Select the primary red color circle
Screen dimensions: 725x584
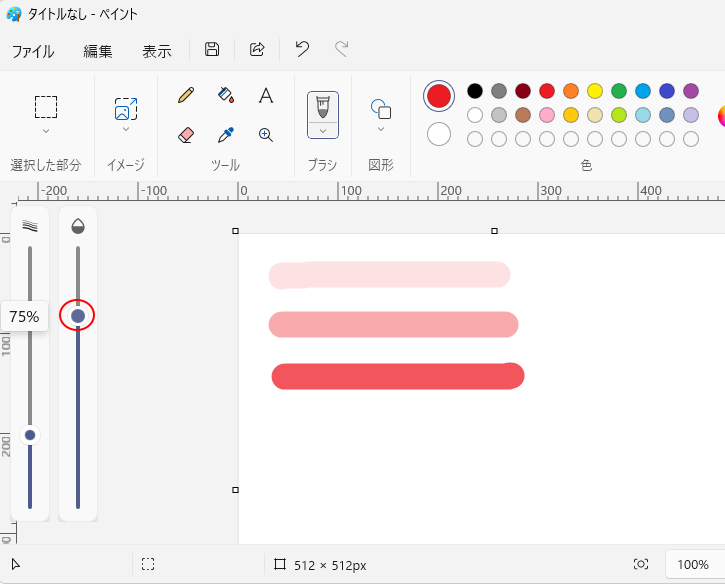pyautogui.click(x=439, y=96)
